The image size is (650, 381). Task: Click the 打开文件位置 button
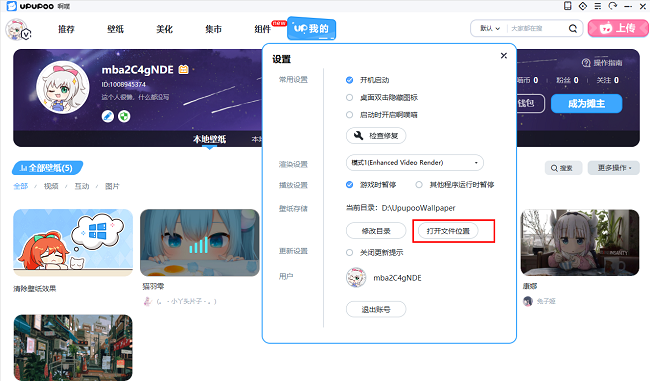point(448,231)
